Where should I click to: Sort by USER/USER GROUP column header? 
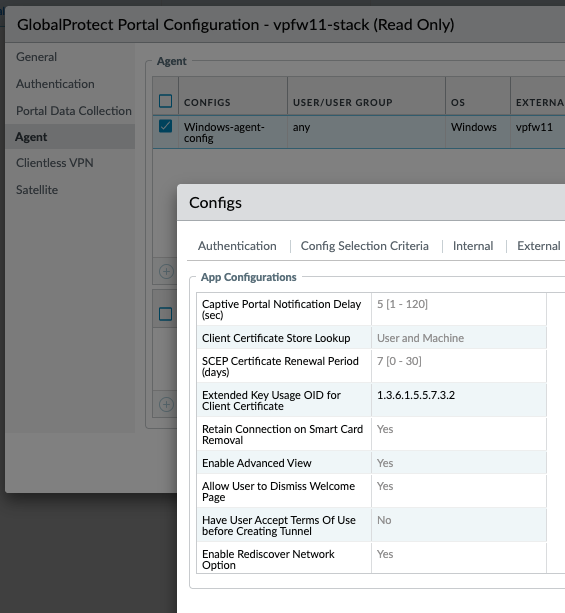(x=343, y=102)
